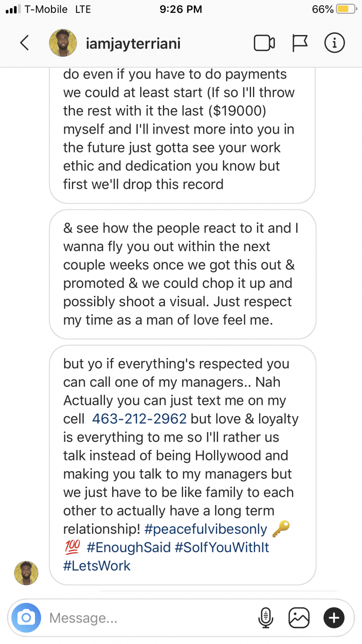
Task: Open the #peacefulvibesonly hashtag
Action: point(206,529)
